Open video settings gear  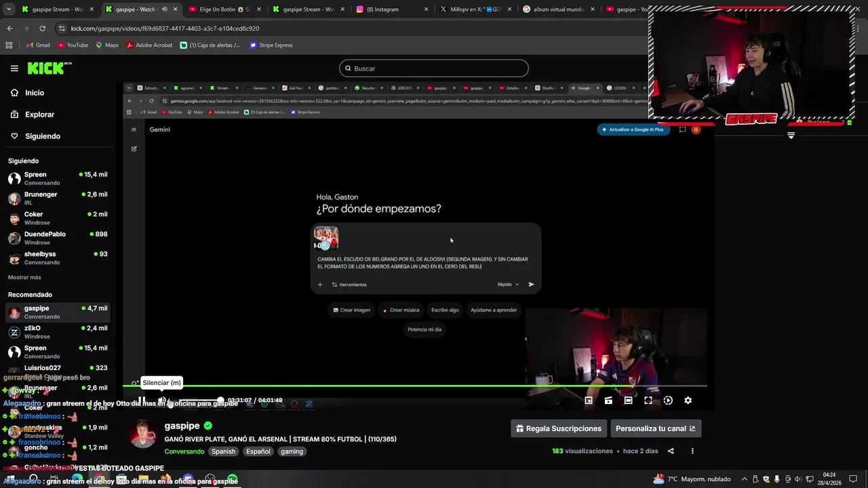coord(688,401)
